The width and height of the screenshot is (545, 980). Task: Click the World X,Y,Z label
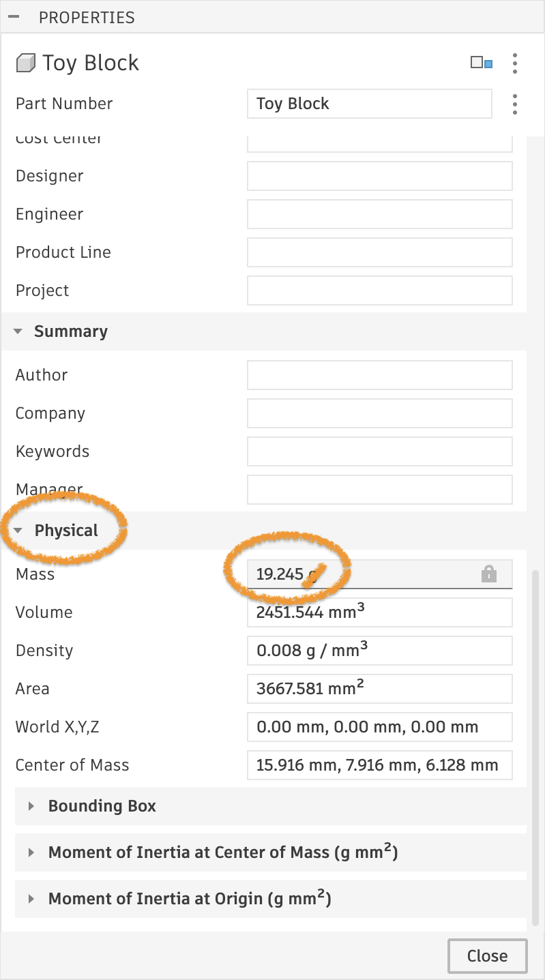(x=57, y=727)
